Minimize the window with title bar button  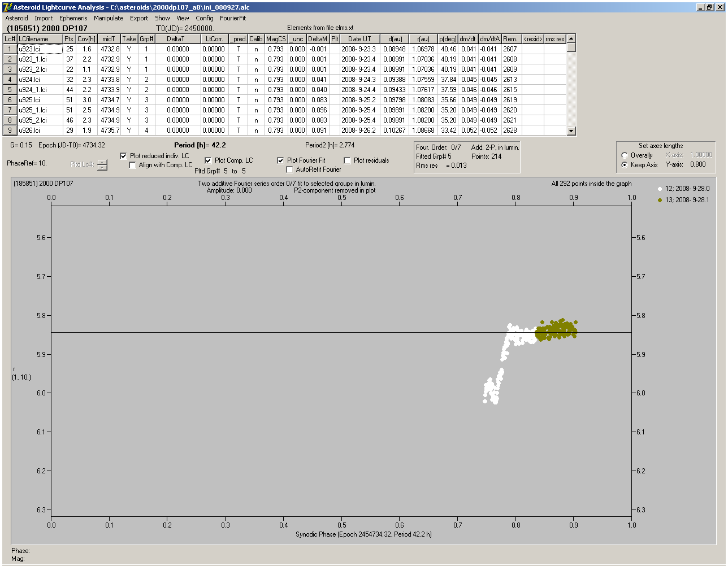pyautogui.click(x=701, y=7)
